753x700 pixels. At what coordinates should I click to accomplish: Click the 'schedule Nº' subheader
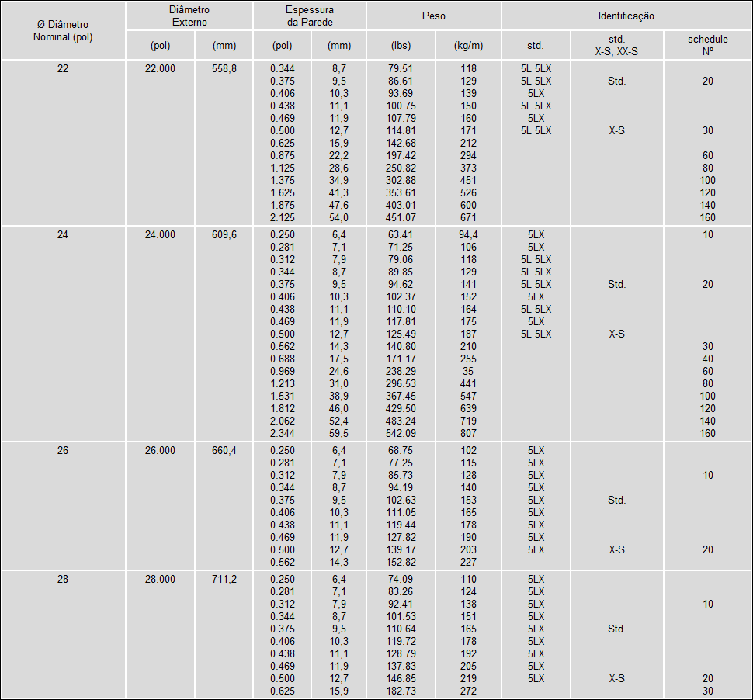pos(707,46)
